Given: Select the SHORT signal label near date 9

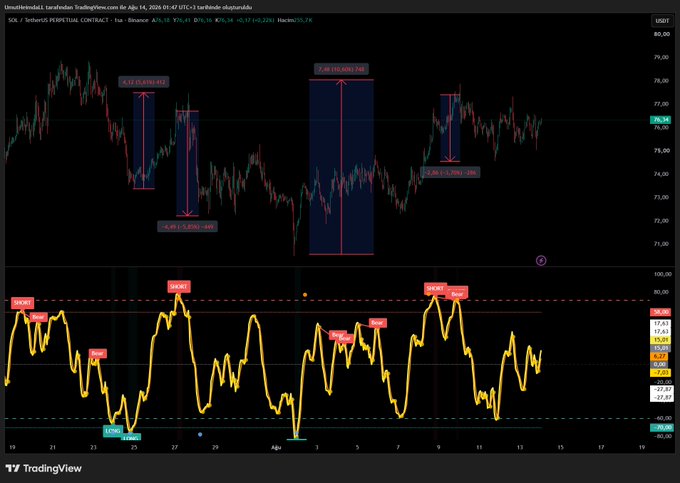Looking at the screenshot, I should (435, 288).
